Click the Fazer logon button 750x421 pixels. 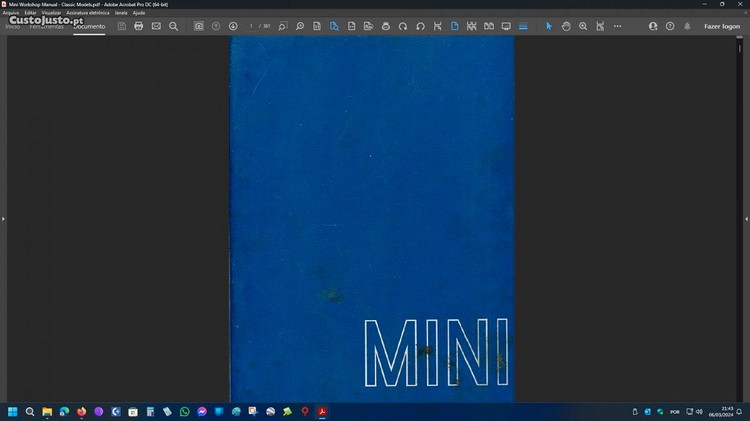tap(722, 26)
